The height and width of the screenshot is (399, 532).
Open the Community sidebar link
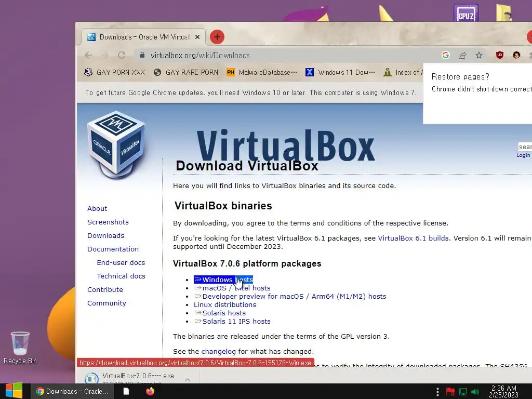click(107, 303)
